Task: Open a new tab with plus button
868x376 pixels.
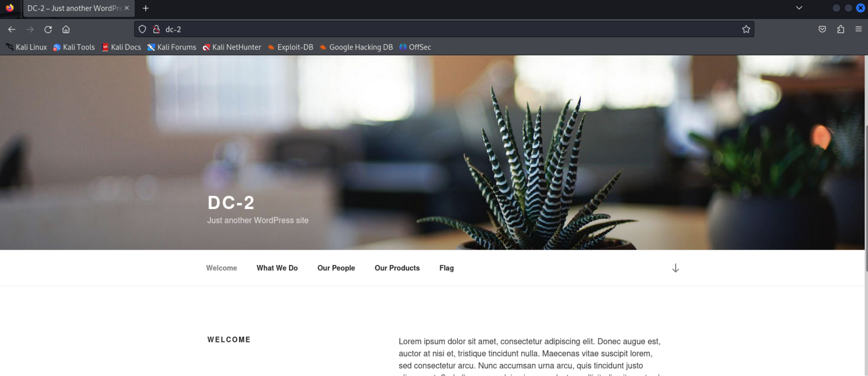Action: [x=145, y=8]
